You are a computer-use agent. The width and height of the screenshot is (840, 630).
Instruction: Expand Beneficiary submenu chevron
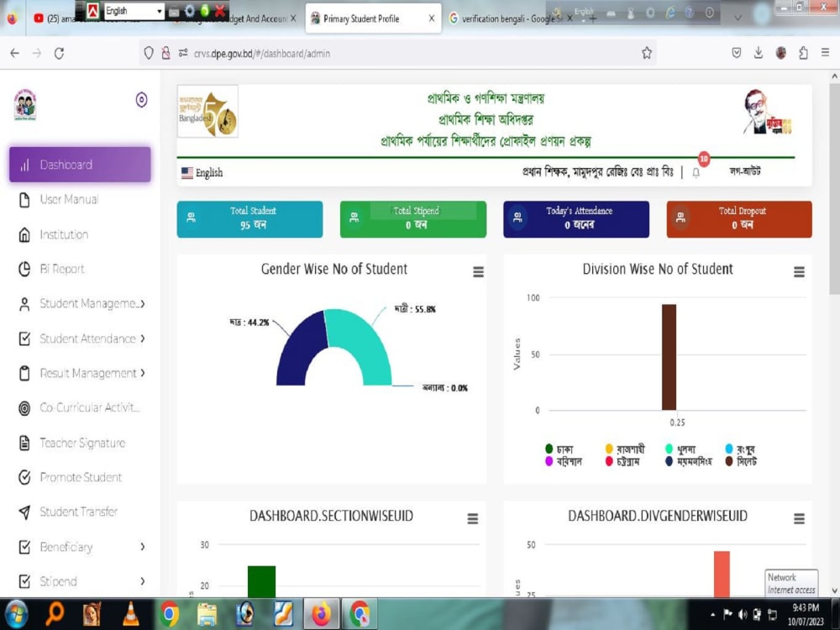tap(143, 547)
